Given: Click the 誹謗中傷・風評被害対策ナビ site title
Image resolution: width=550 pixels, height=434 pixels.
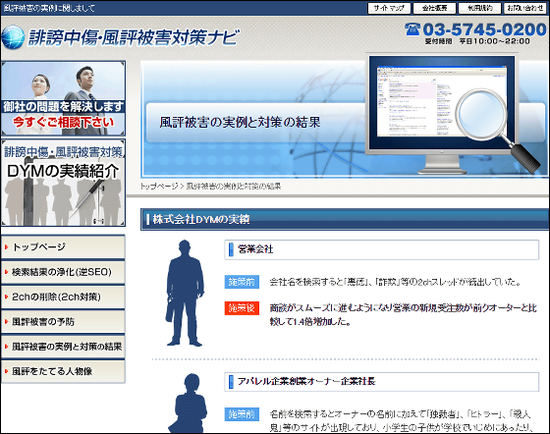Looking at the screenshot, I should (x=134, y=37).
